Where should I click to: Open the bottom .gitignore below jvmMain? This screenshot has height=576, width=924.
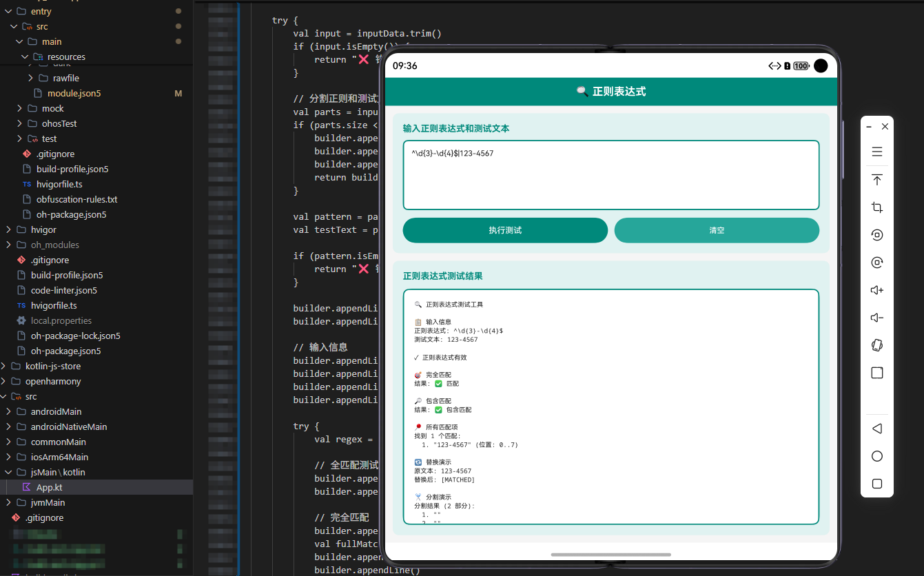coord(45,517)
